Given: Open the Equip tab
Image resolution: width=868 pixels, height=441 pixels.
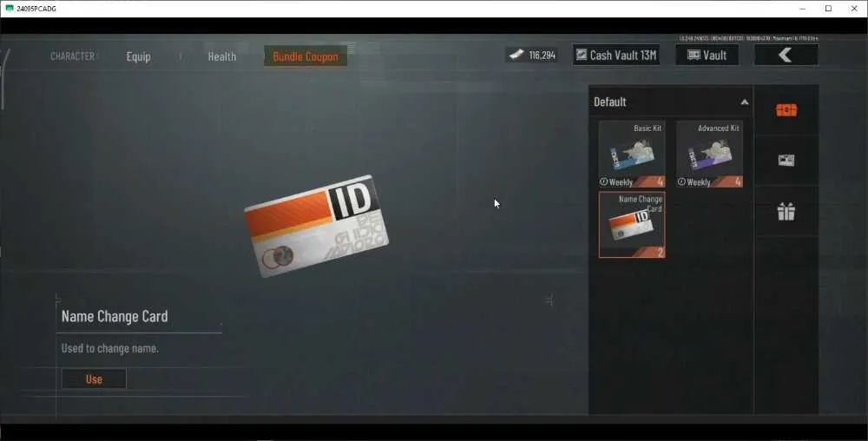Looking at the screenshot, I should [x=138, y=56].
